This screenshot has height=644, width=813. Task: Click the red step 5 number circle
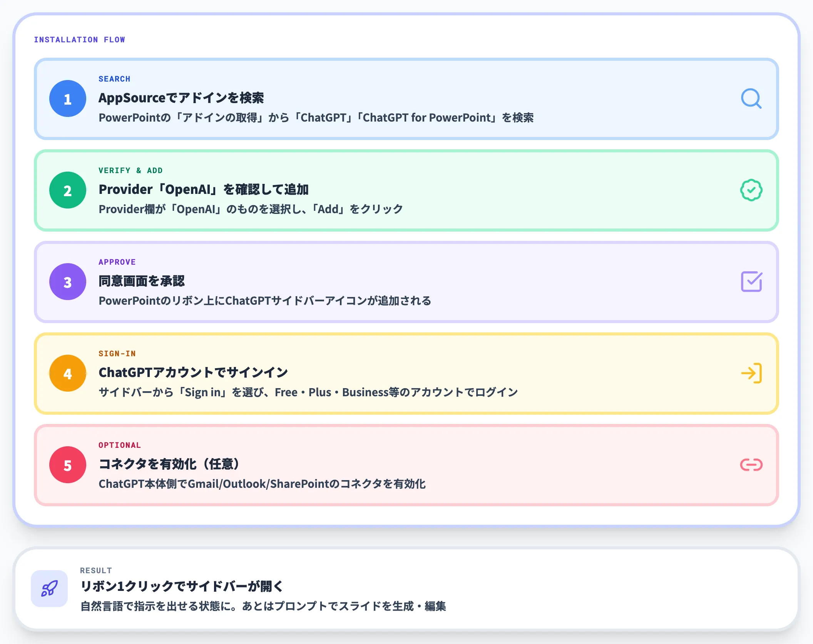(68, 465)
